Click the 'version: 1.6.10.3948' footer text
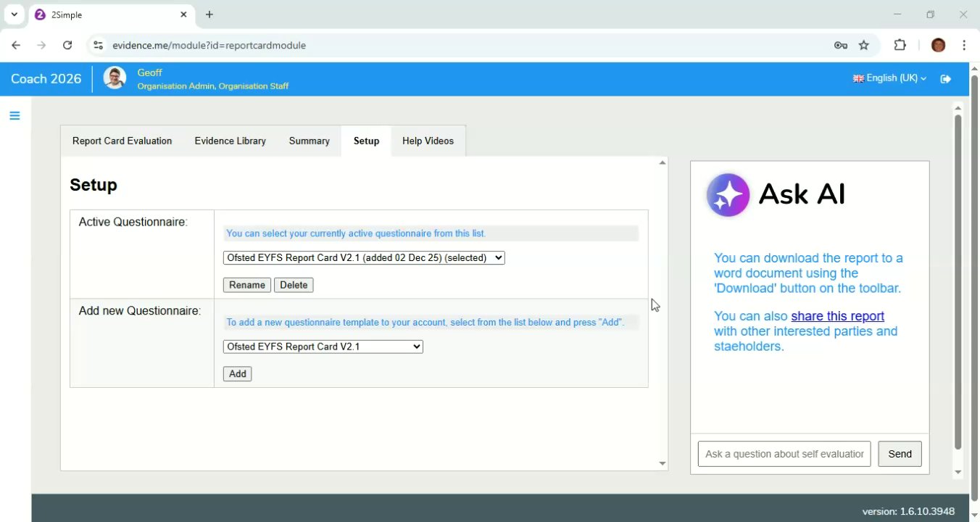 pyautogui.click(x=908, y=511)
